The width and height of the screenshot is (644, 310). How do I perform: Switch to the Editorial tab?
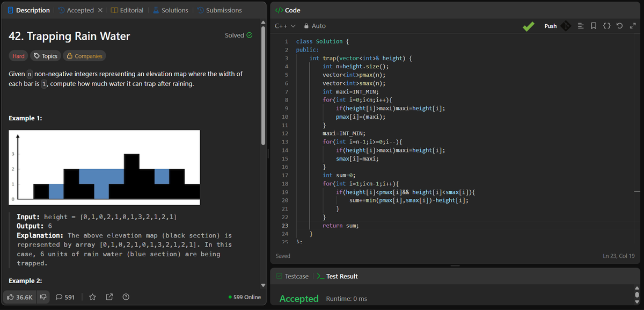tap(127, 10)
